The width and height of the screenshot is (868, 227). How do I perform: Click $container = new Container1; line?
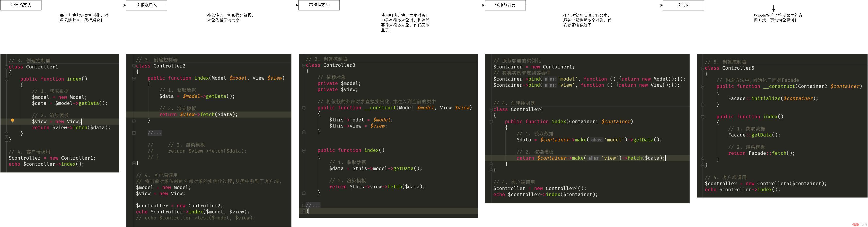(x=534, y=67)
